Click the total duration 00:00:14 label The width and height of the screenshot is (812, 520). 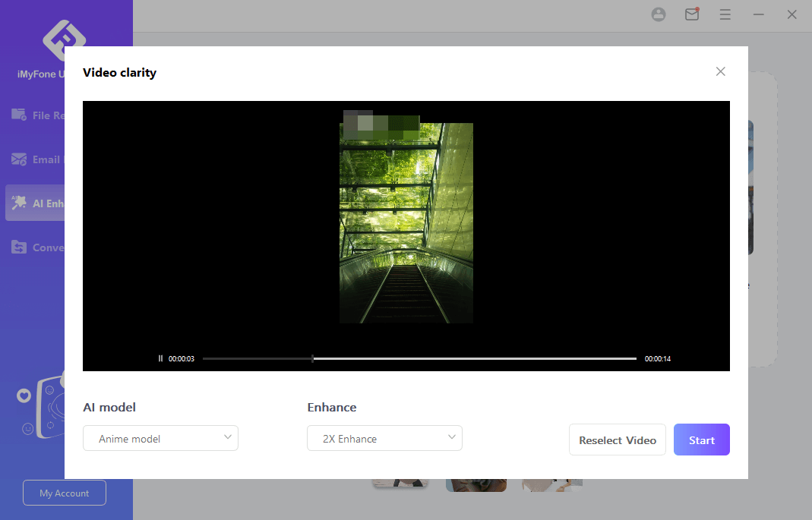pyautogui.click(x=657, y=358)
